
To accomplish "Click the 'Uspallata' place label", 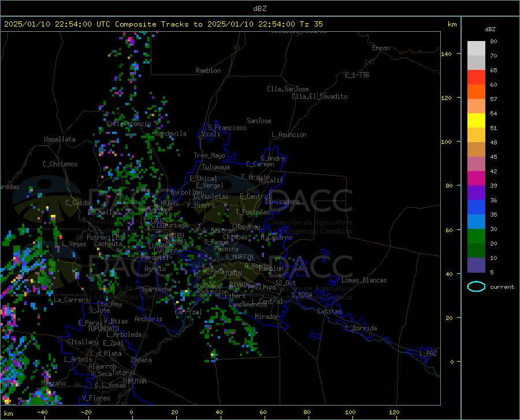I will point(60,139).
